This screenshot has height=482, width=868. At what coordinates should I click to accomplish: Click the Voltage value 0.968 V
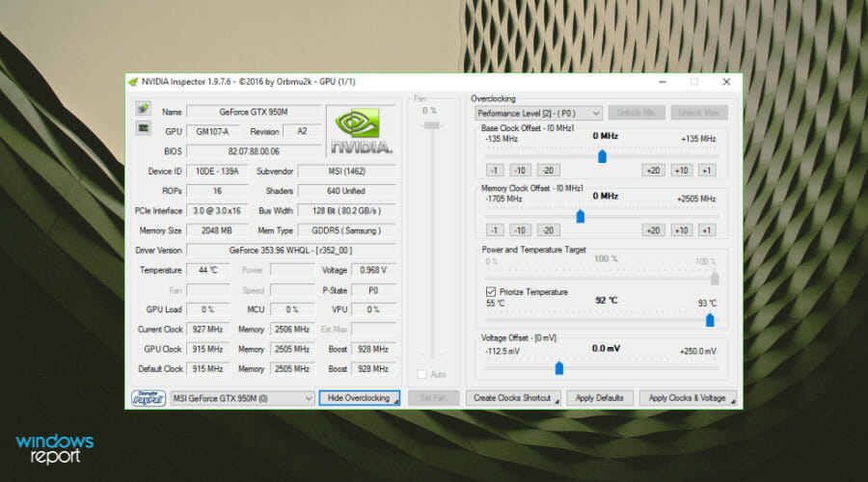(x=373, y=270)
